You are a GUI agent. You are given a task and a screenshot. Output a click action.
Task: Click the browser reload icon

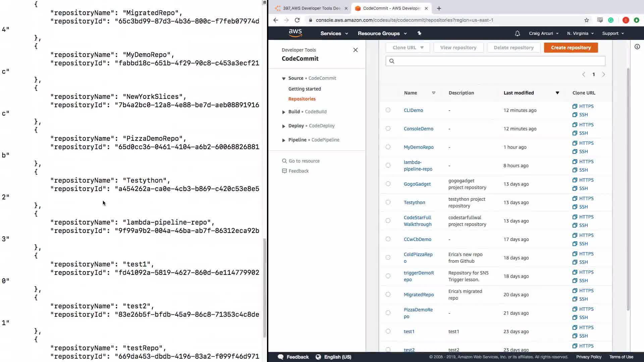click(297, 20)
